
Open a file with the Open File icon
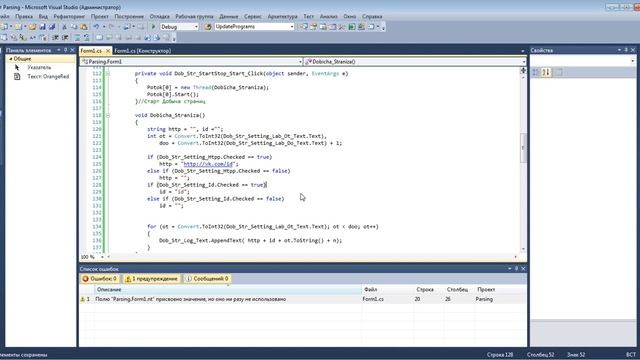coord(32,27)
